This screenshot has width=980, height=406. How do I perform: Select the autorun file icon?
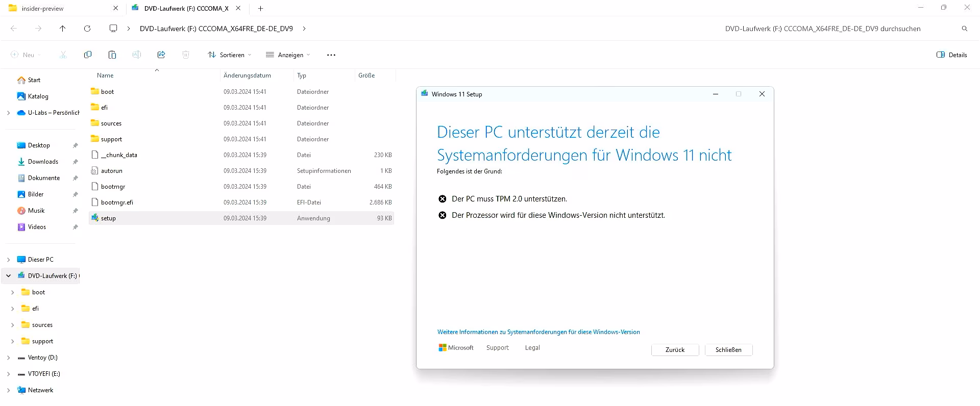pos(95,170)
